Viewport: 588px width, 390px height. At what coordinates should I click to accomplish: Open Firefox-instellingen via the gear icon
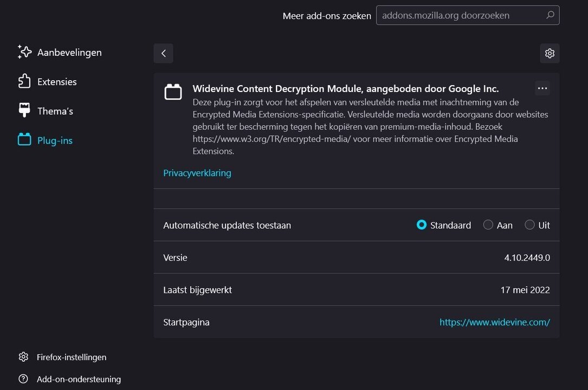(23, 357)
